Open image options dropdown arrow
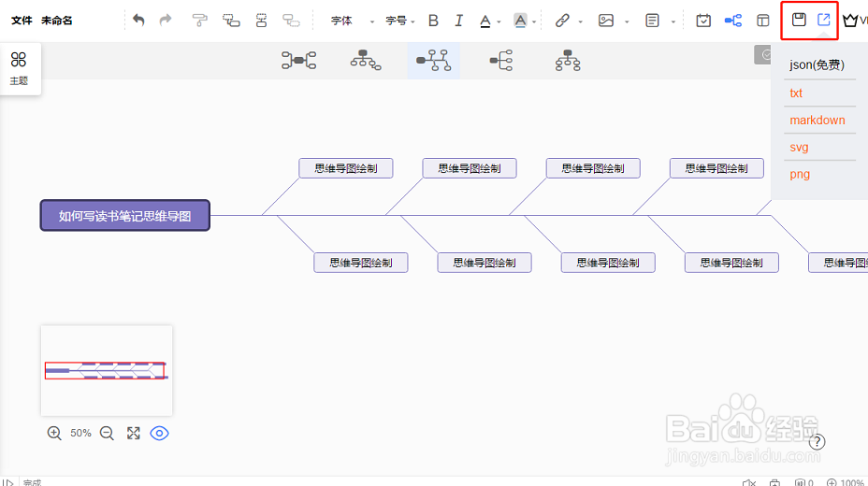The image size is (868, 486). pos(628,22)
